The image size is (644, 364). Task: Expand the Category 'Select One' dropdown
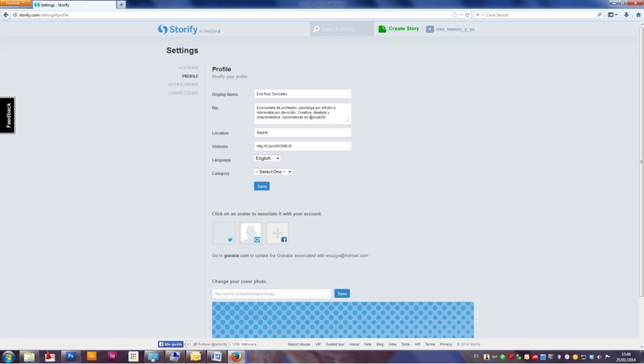coord(273,172)
